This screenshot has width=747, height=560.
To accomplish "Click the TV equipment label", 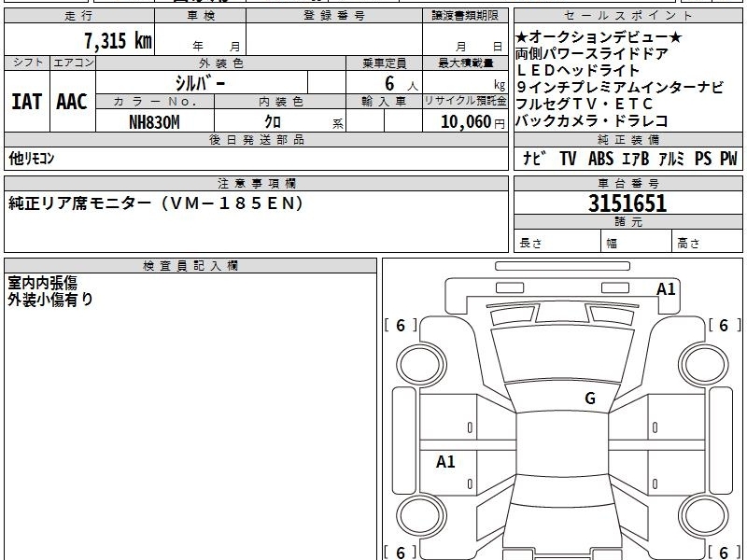I will click(x=568, y=158).
